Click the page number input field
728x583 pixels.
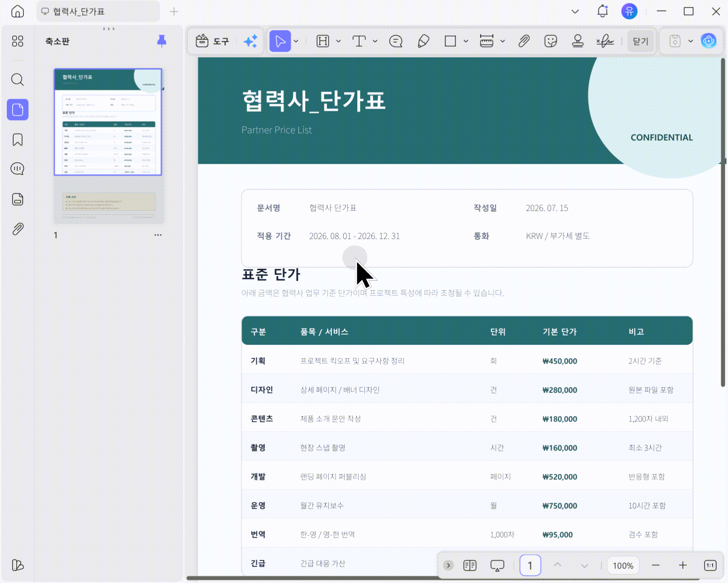point(530,565)
